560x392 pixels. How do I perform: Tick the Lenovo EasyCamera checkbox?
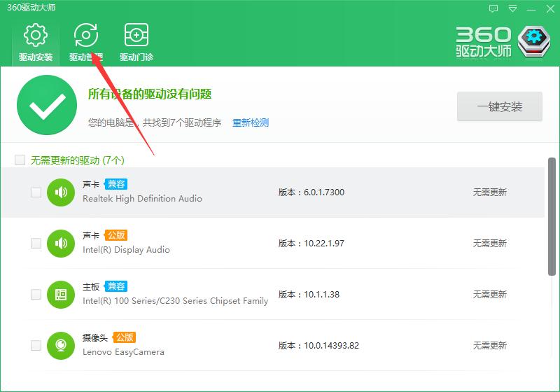pos(36,345)
